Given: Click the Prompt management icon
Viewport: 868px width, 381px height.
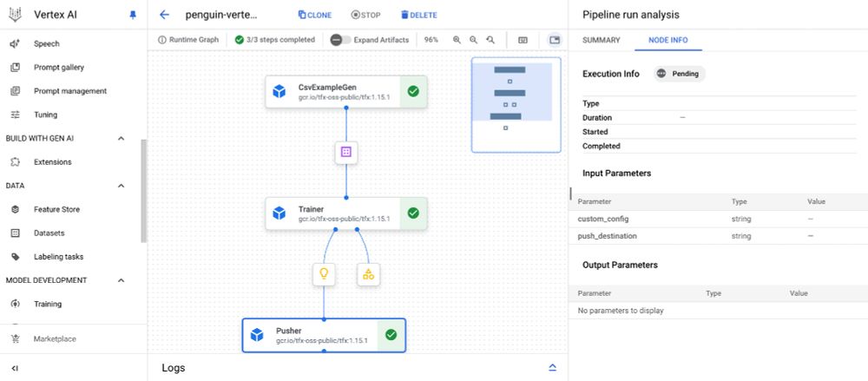Looking at the screenshot, I should click(16, 91).
